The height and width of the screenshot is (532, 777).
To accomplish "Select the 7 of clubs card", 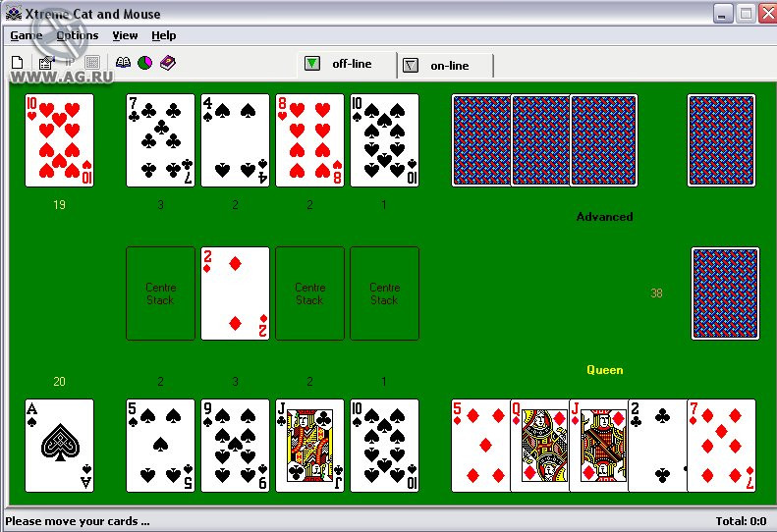I will [160, 140].
